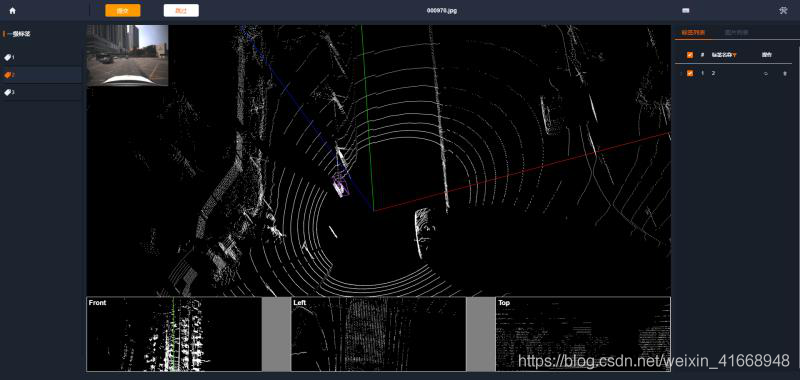Uncheck the checkbox for annotation row 1
Image resolution: width=800 pixels, height=380 pixels.
[690, 73]
